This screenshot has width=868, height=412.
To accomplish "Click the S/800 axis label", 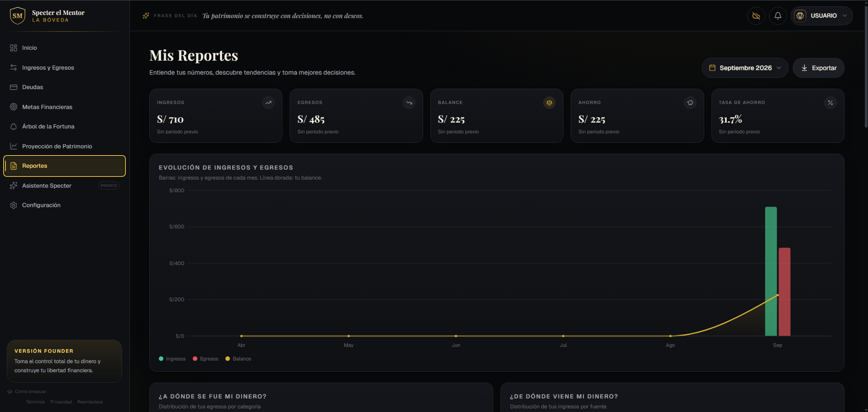I will (176, 190).
